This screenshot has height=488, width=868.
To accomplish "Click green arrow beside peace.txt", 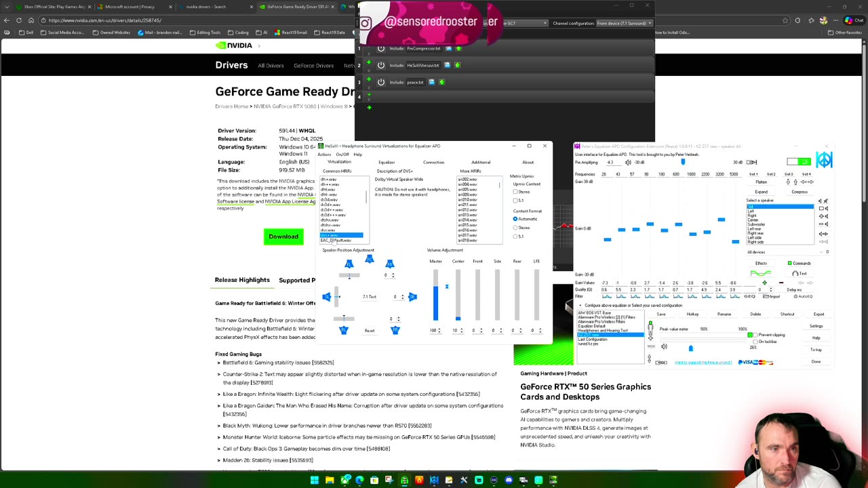I will tap(441, 82).
